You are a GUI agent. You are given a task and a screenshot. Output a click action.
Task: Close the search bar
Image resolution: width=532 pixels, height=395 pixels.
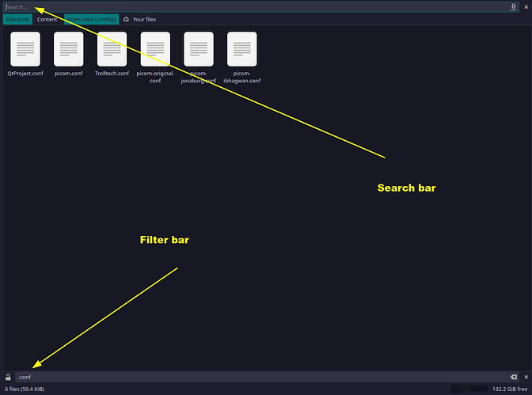(526, 7)
